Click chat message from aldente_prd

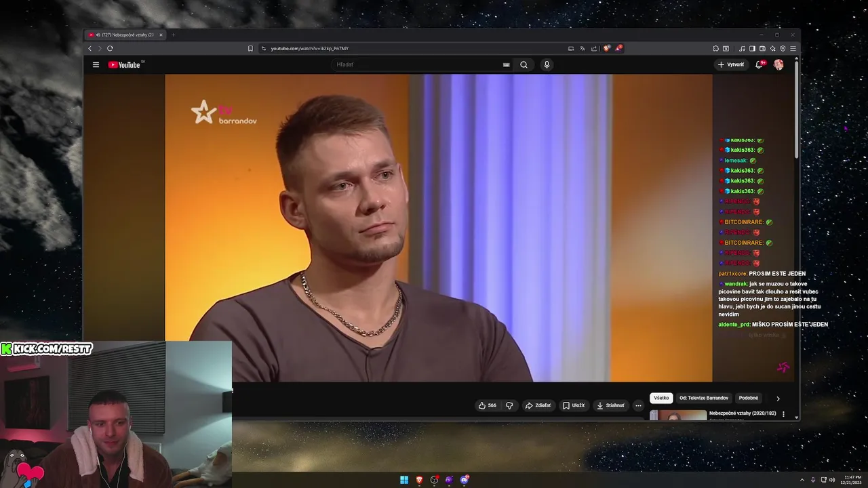point(773,325)
